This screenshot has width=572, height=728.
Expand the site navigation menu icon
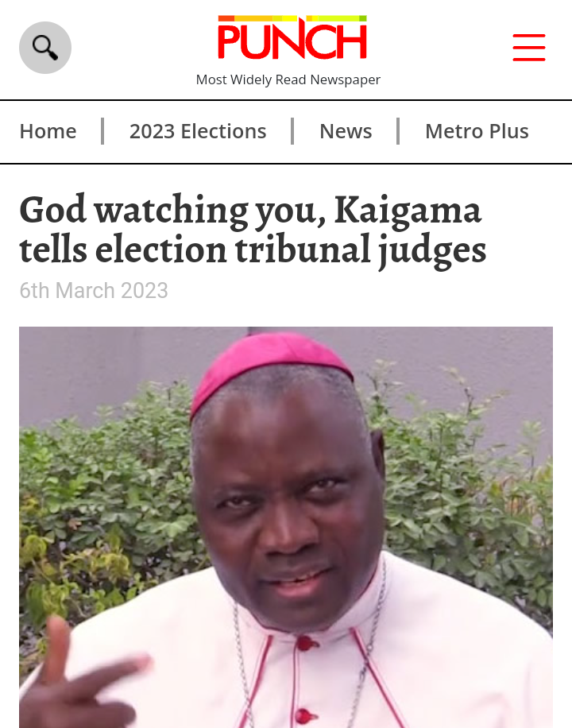(x=529, y=48)
